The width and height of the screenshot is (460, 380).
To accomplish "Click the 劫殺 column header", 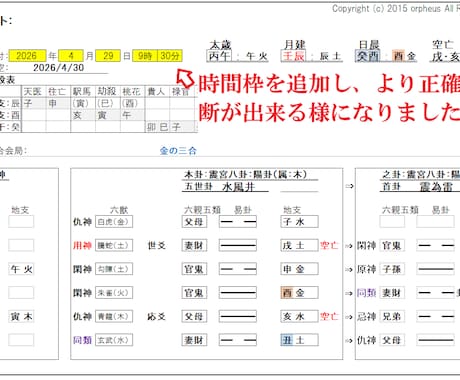I will [x=107, y=92].
